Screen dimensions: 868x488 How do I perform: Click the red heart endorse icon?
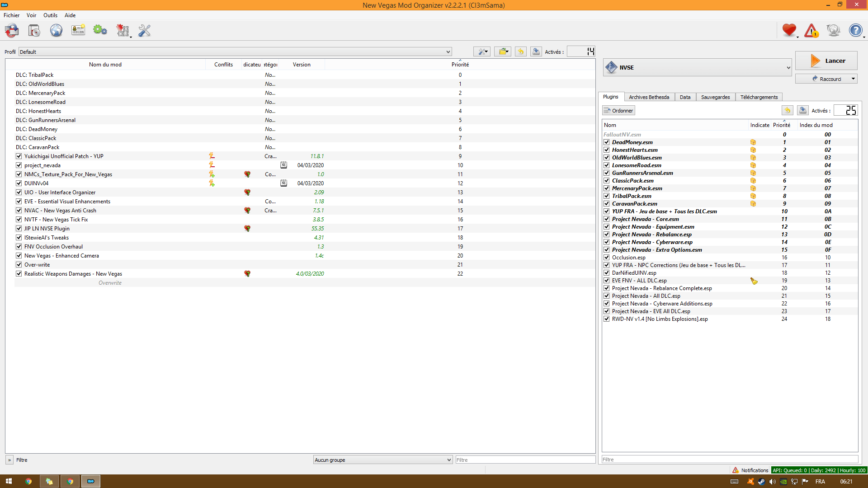point(789,30)
